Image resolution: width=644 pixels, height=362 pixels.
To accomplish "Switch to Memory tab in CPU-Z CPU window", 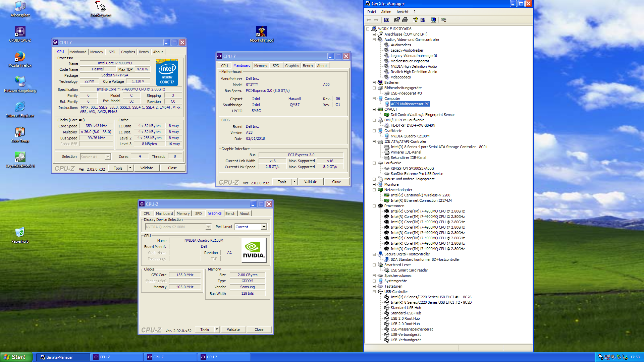I will (x=97, y=52).
